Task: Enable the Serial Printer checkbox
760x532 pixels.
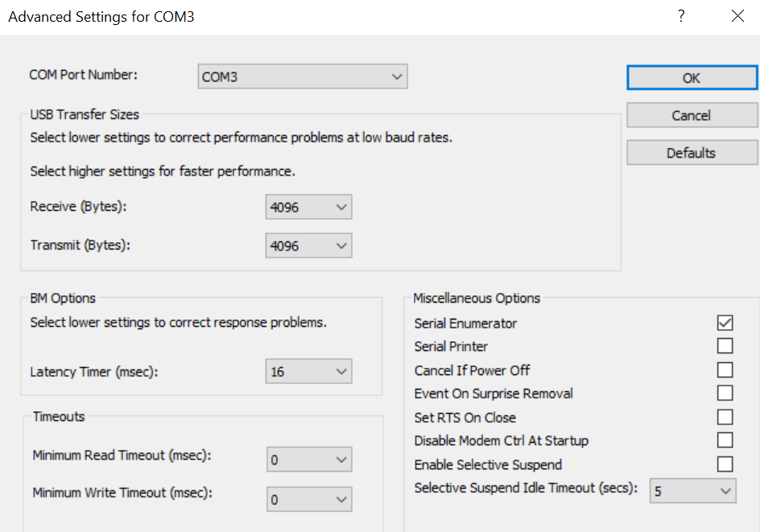Action: coord(725,346)
